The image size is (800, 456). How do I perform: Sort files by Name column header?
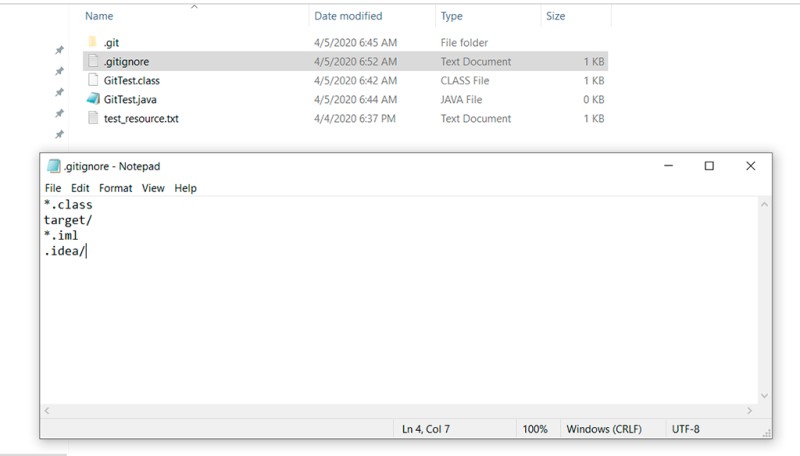[x=99, y=16]
